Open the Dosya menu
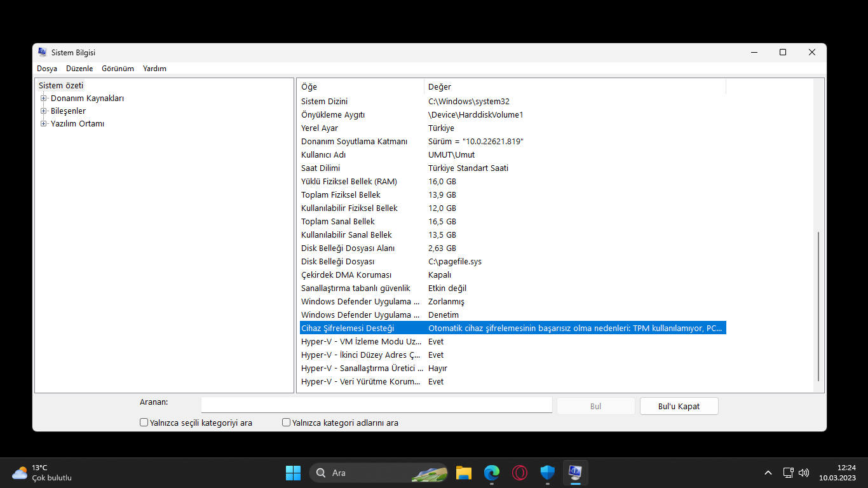Viewport: 868px width, 488px height. click(x=47, y=69)
